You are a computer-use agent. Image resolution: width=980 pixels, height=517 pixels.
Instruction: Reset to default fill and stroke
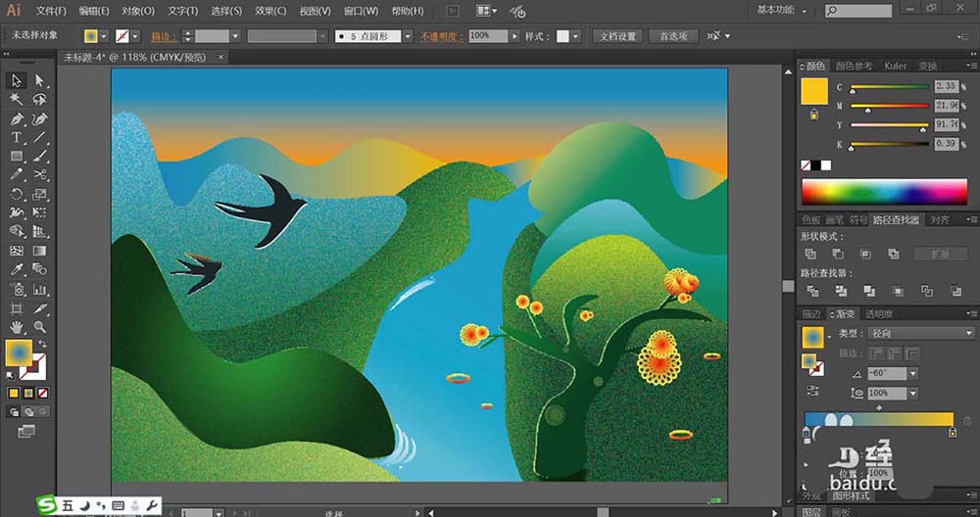pyautogui.click(x=11, y=376)
